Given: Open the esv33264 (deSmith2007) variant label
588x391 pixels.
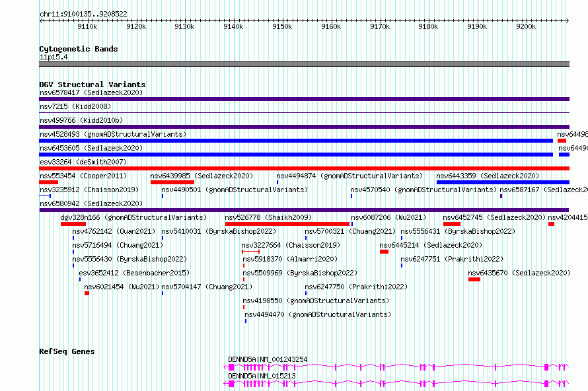Looking at the screenshot, I should tap(83, 162).
